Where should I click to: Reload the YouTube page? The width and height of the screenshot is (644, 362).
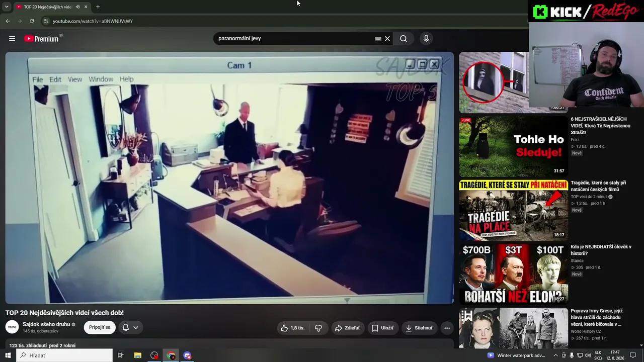tap(32, 21)
